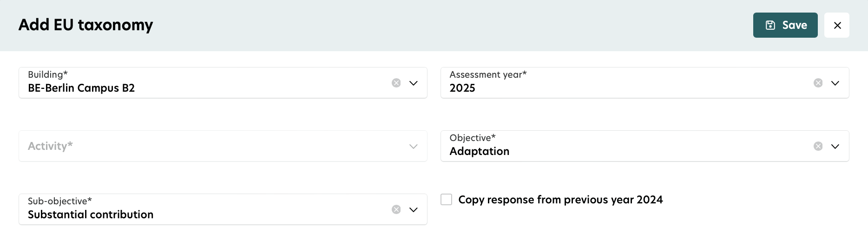Open the Objective dropdown chevron

click(x=835, y=146)
